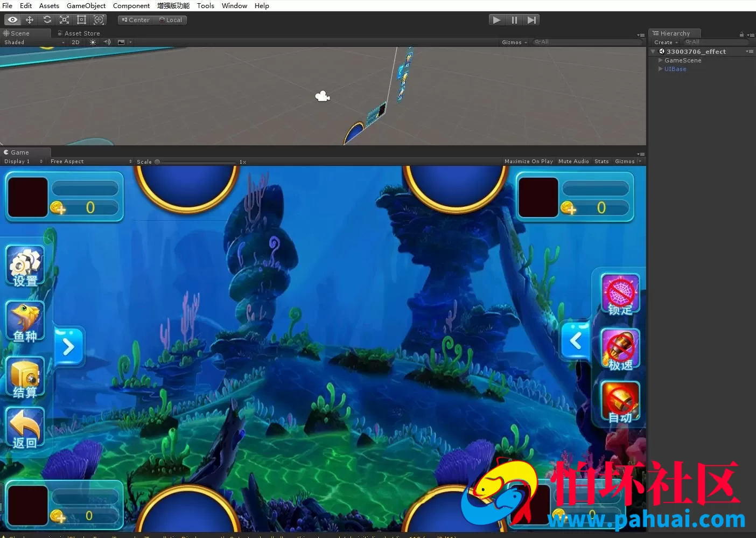This screenshot has width=756, height=538.
Task: Click the right panel collapse arrow
Action: 576,340
